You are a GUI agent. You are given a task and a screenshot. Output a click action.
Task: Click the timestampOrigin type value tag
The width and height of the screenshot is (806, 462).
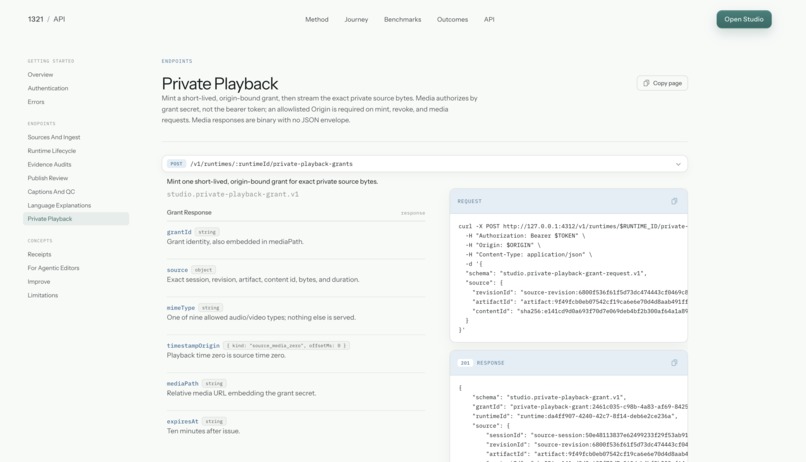tap(286, 346)
